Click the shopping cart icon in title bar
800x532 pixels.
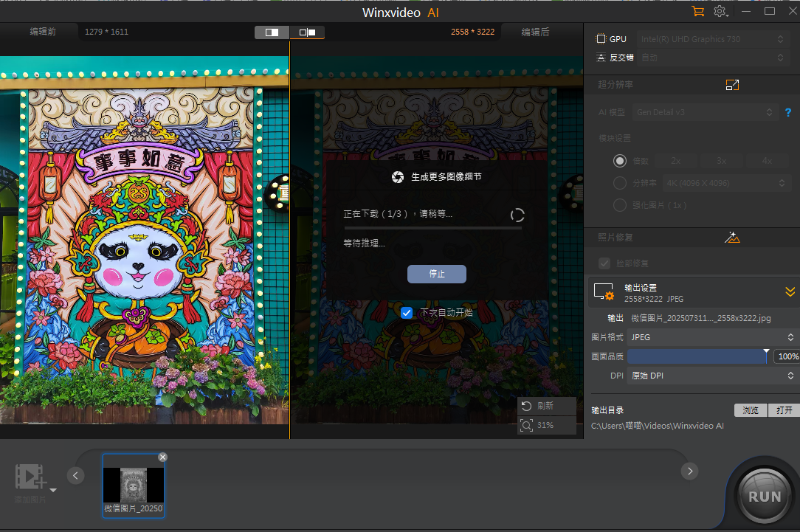tap(697, 12)
